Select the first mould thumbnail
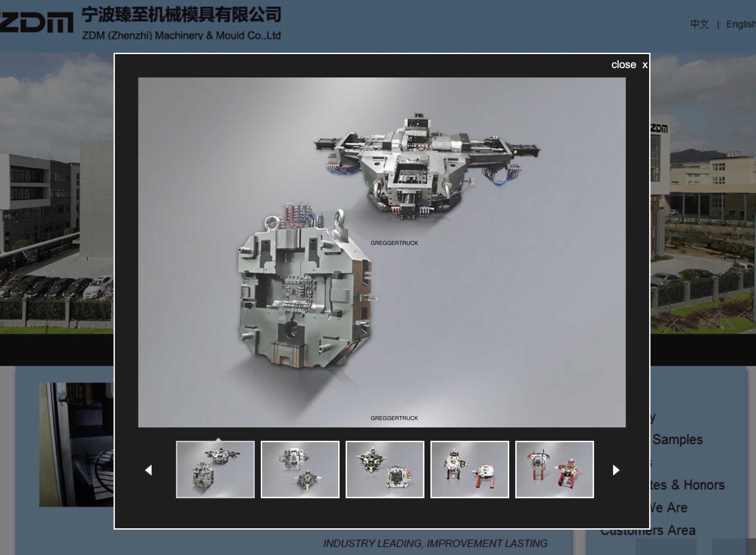This screenshot has height=555, width=756. tap(215, 469)
